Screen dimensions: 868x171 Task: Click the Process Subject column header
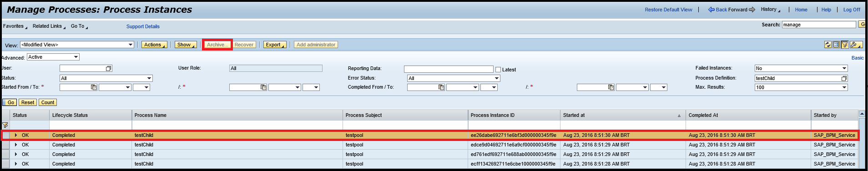(405, 115)
